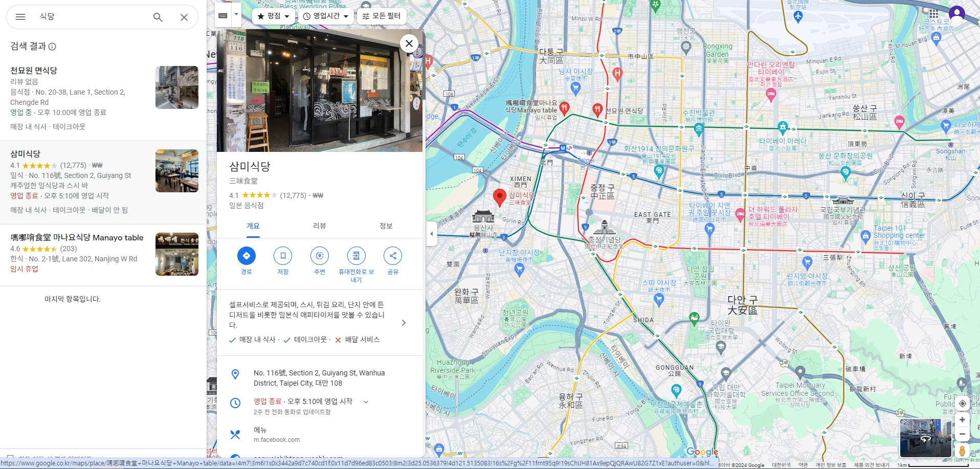Screen dimensions: 980x469
Task: Click the 용산사 temple landmark icon
Action: point(483,216)
